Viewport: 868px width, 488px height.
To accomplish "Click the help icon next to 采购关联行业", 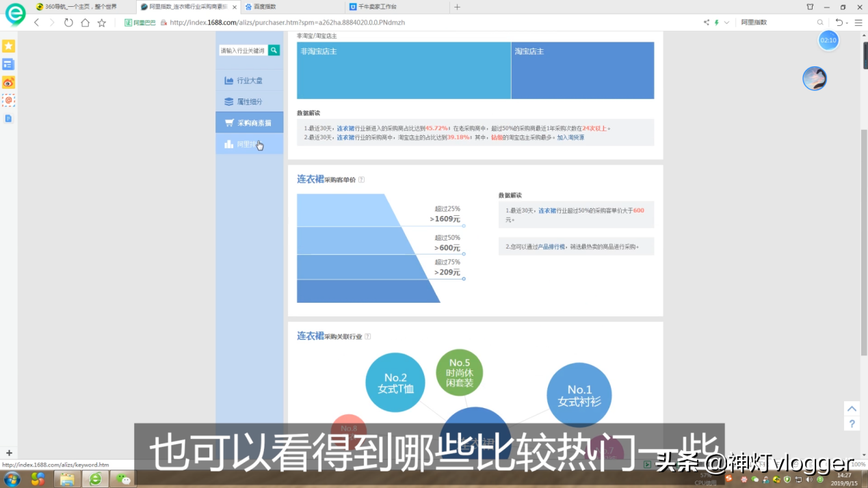I will coord(368,336).
